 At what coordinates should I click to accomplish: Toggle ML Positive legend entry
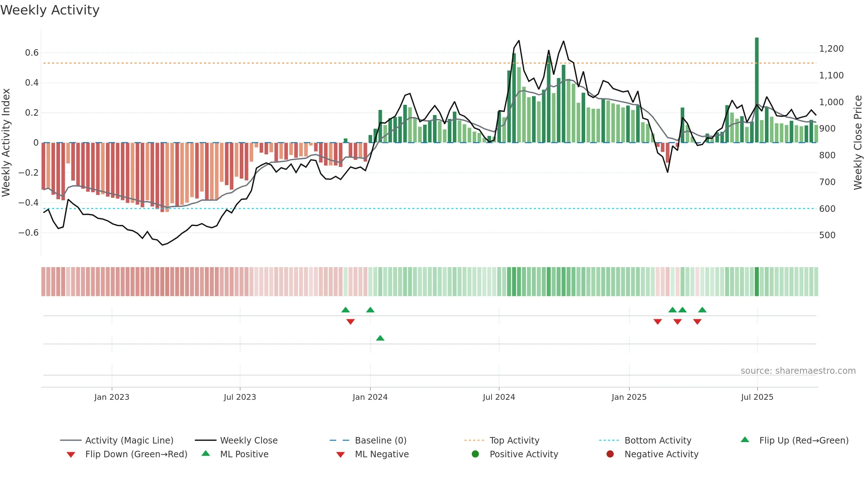[235, 454]
